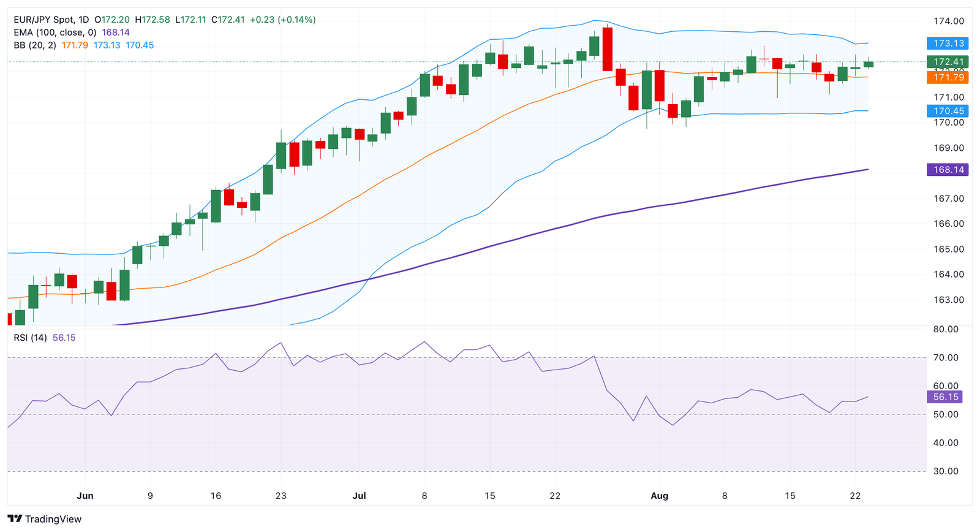Select the EMA (100, close, 0) legend
980x532 pixels.
click(55, 32)
